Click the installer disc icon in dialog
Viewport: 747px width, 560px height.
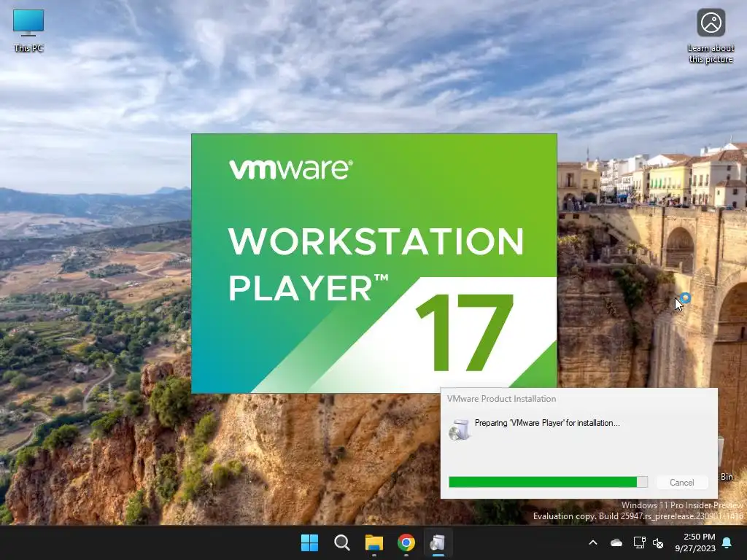pyautogui.click(x=460, y=429)
